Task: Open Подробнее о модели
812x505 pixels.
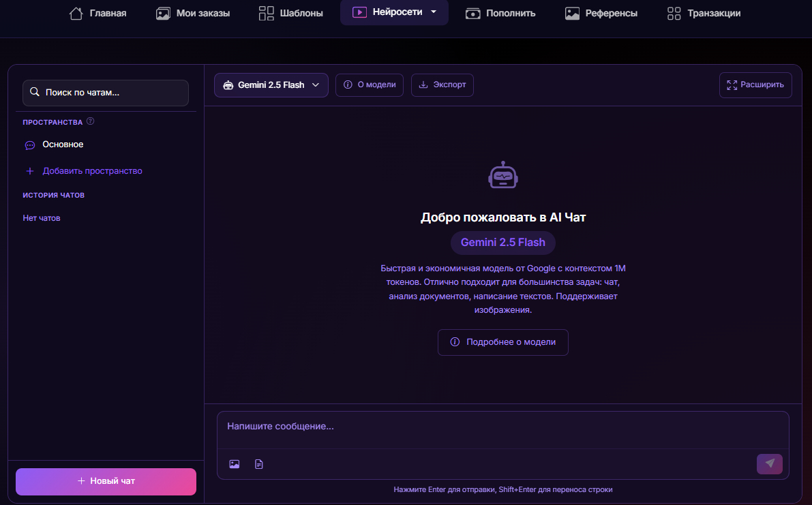Action: coord(503,342)
